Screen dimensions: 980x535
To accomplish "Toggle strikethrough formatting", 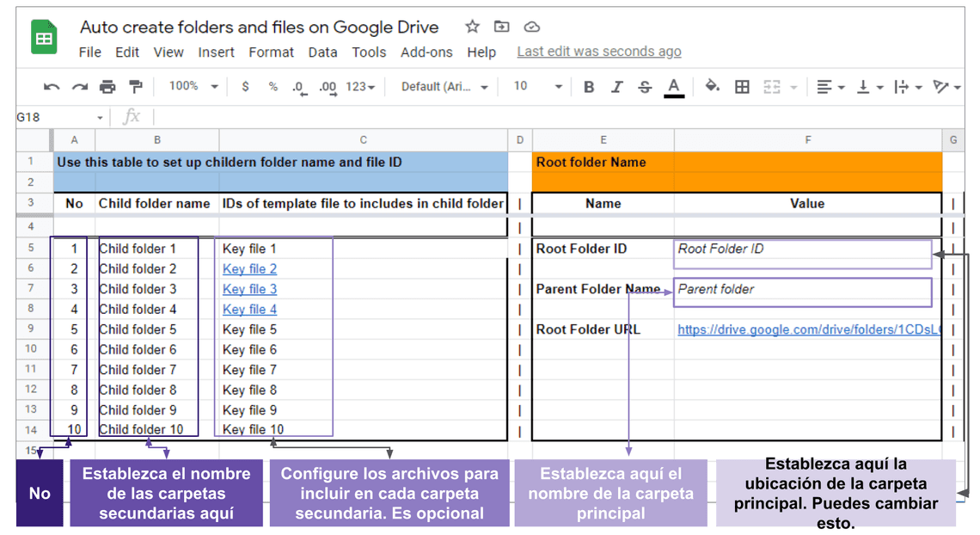I will click(645, 87).
